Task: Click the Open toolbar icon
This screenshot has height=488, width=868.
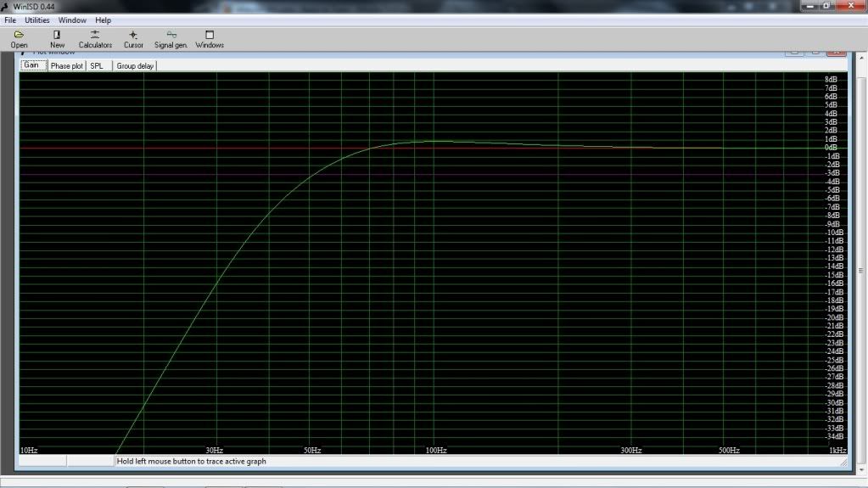Action: [x=19, y=39]
